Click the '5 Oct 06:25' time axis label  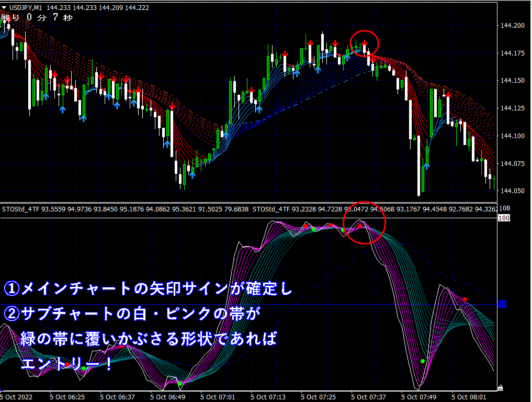click(67, 397)
